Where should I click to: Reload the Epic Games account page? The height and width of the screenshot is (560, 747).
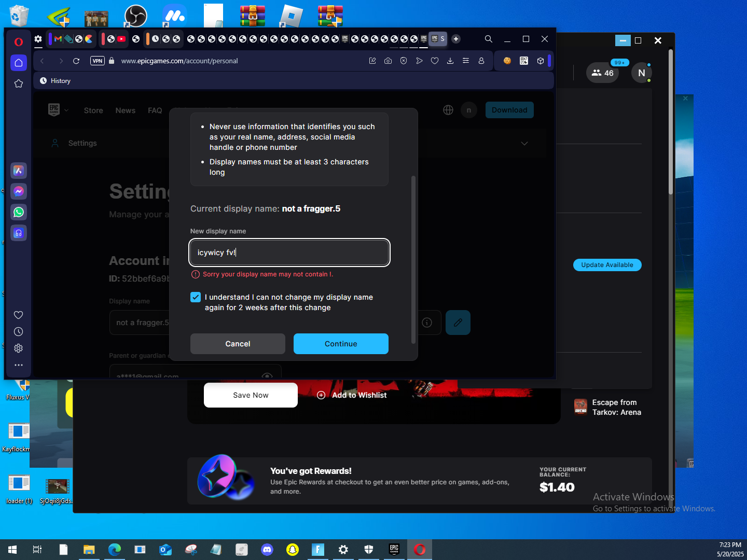click(x=76, y=61)
